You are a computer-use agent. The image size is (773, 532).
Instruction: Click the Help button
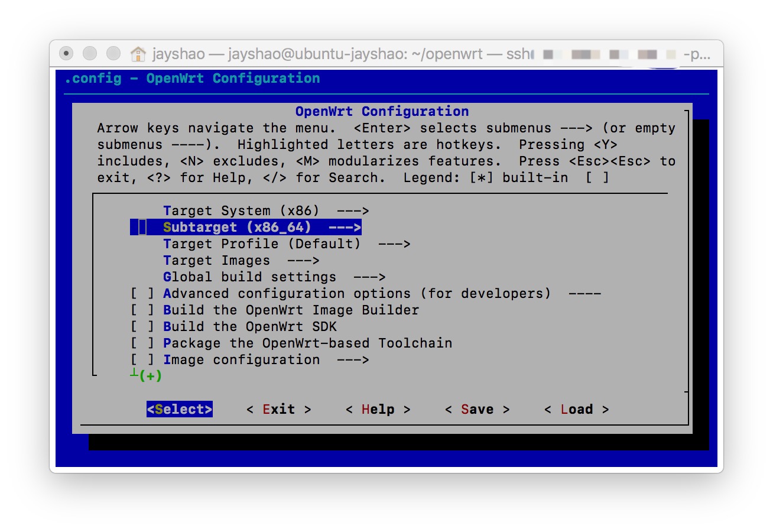coord(378,410)
